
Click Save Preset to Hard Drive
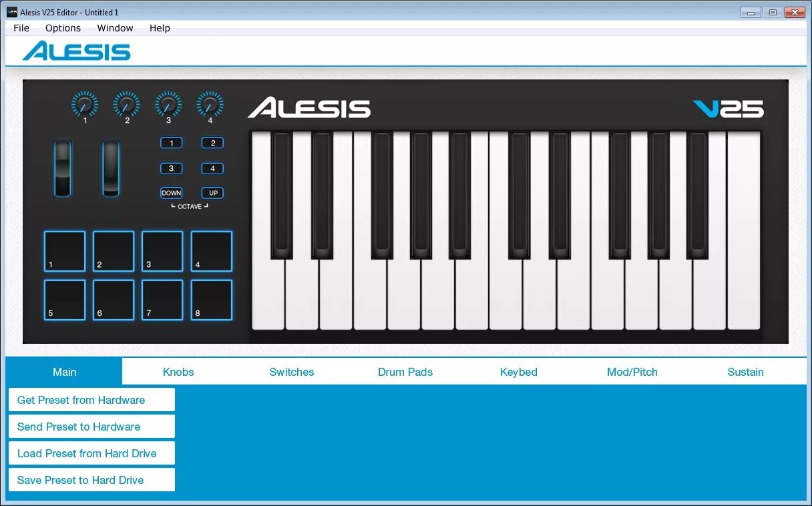pos(91,480)
